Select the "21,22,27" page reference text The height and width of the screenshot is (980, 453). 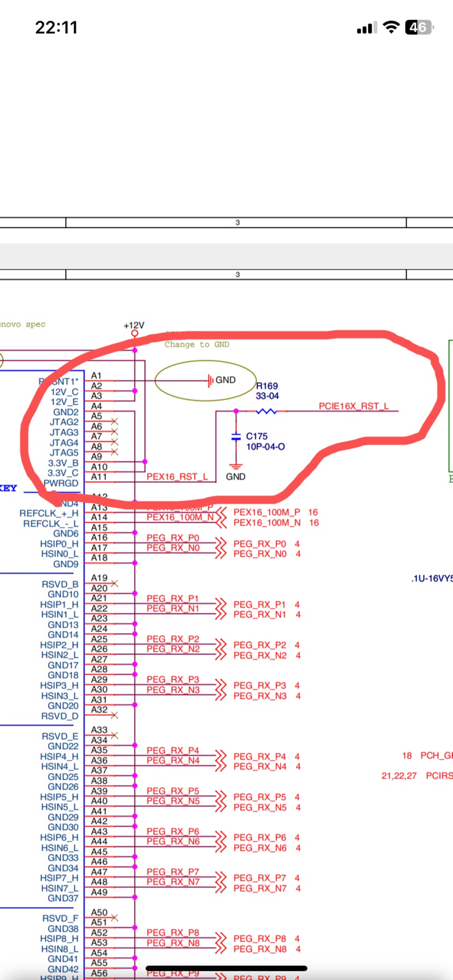click(399, 776)
